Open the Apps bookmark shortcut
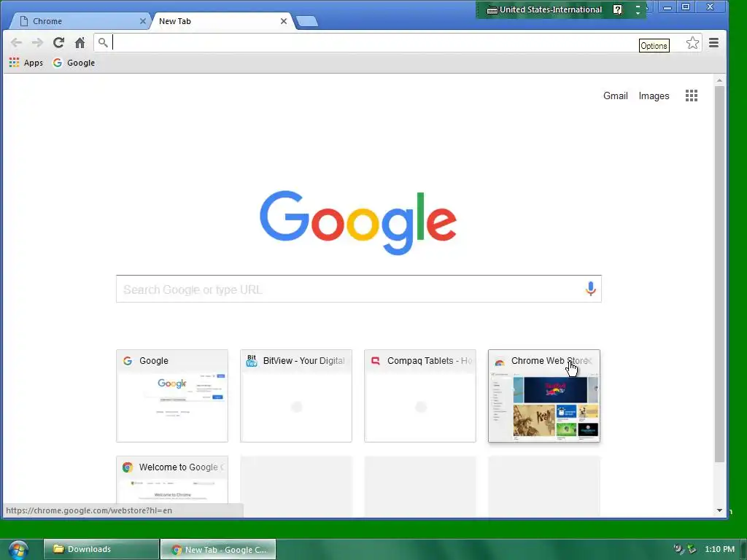Screen dimensions: 747x560 coord(26,63)
